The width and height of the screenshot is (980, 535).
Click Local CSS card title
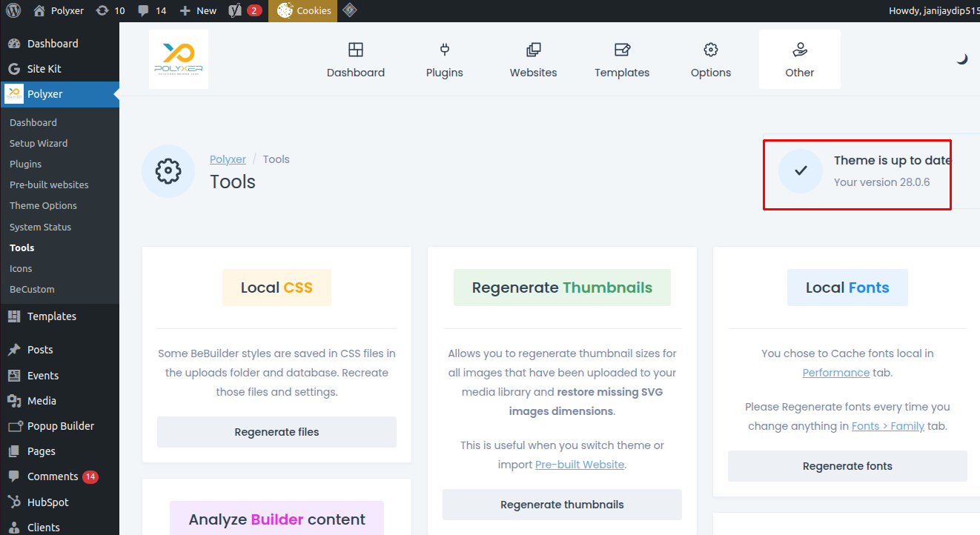coord(277,288)
